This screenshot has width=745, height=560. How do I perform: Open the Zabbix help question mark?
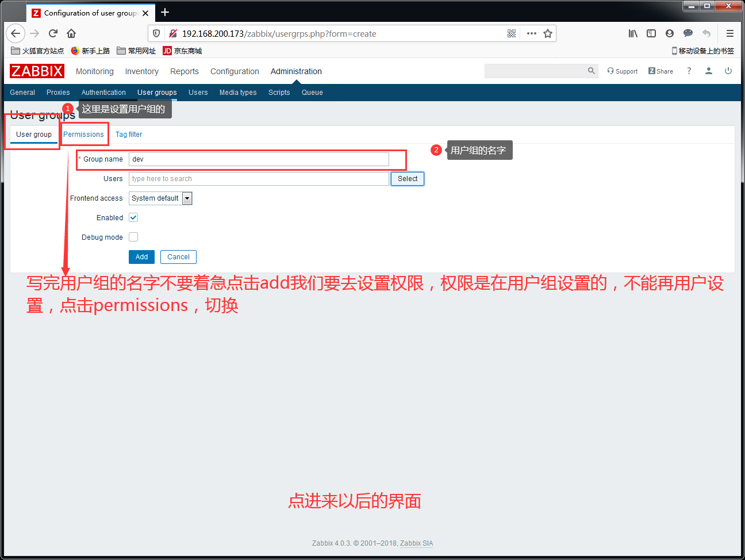pyautogui.click(x=689, y=71)
